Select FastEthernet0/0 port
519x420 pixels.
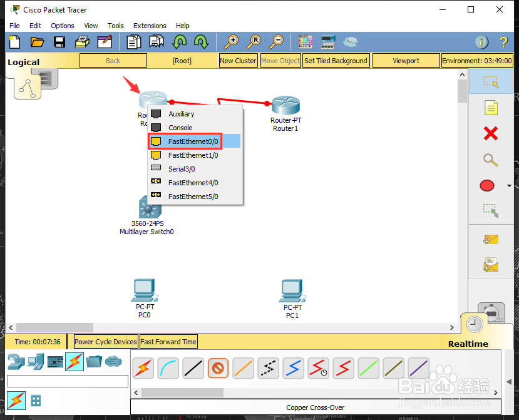point(195,141)
